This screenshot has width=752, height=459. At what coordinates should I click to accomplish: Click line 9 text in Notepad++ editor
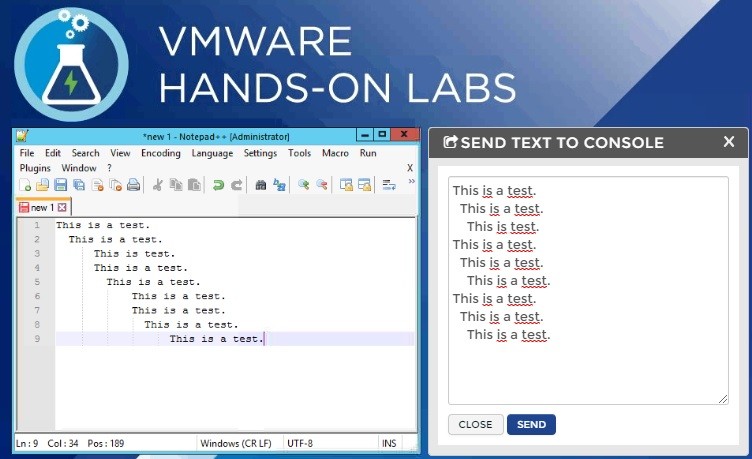216,339
